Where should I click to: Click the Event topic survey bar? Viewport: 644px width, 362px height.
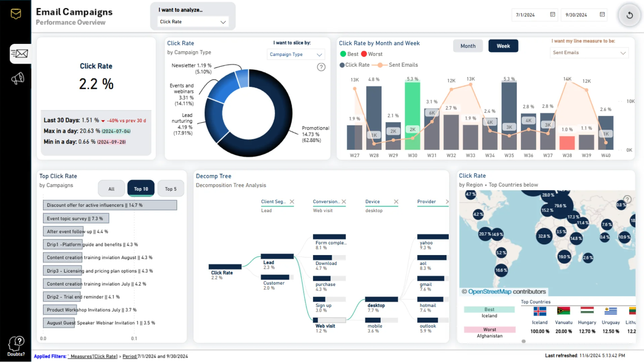click(76, 218)
